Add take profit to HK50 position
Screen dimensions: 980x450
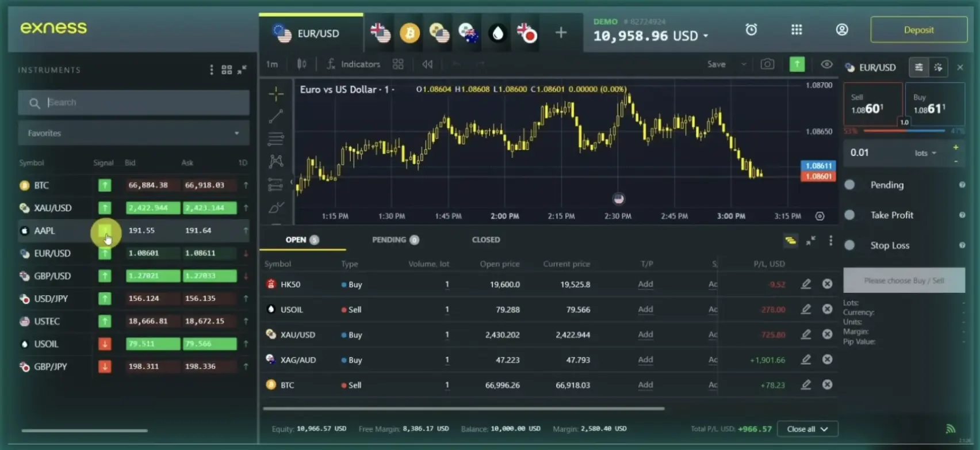pos(645,284)
